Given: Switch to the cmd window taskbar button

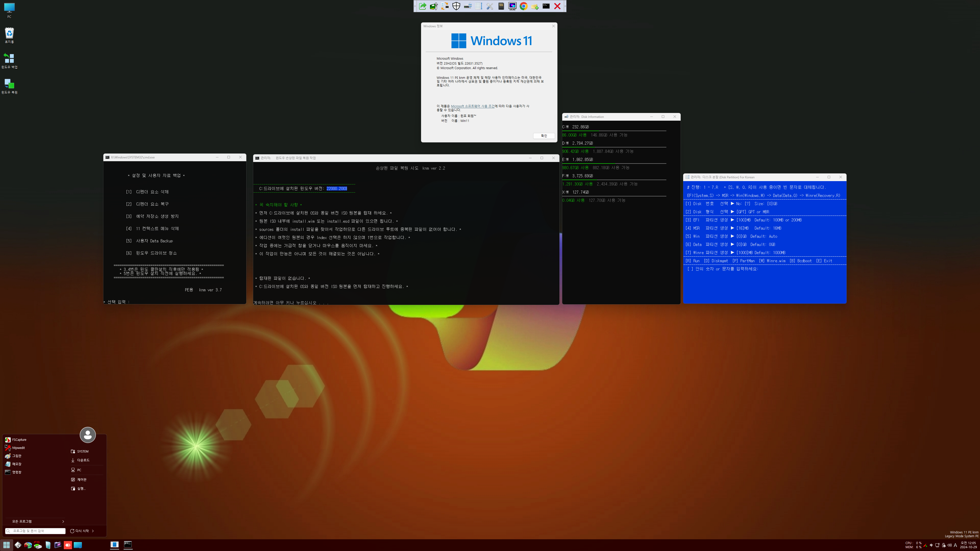Looking at the screenshot, I should (128, 545).
